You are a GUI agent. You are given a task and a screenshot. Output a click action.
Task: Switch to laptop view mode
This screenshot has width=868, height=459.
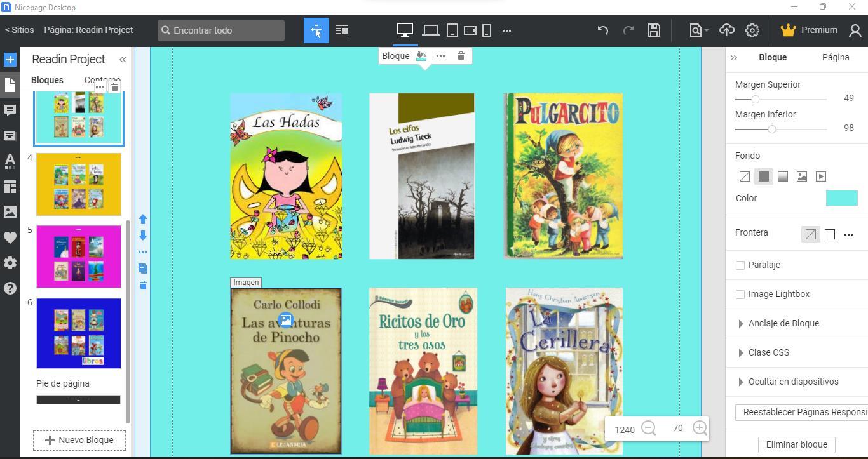(x=431, y=30)
